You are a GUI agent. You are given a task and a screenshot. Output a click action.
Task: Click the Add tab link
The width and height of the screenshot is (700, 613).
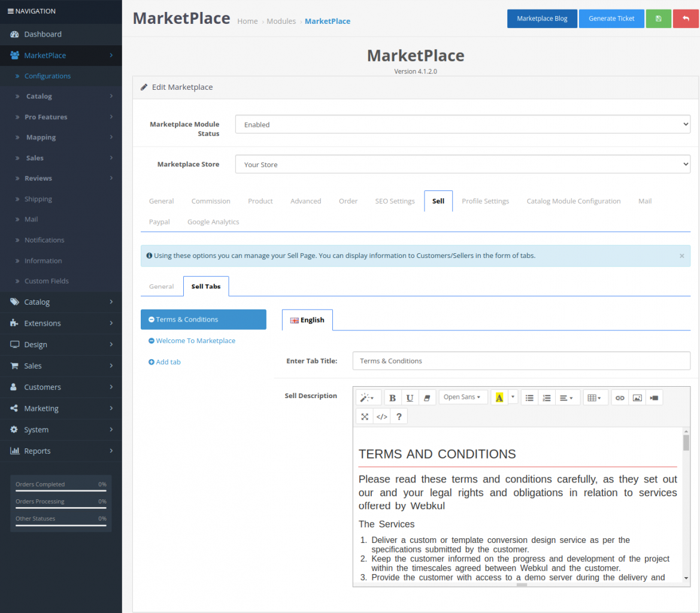coord(164,362)
